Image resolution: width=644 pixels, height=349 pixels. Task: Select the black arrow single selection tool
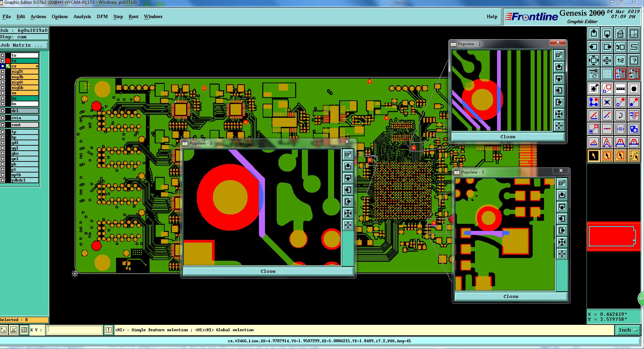(x=594, y=156)
